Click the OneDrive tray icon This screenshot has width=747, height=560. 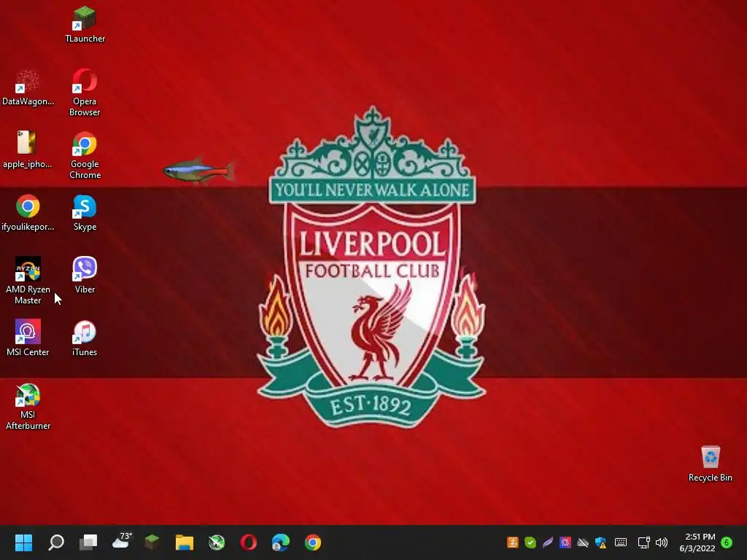[583, 542]
